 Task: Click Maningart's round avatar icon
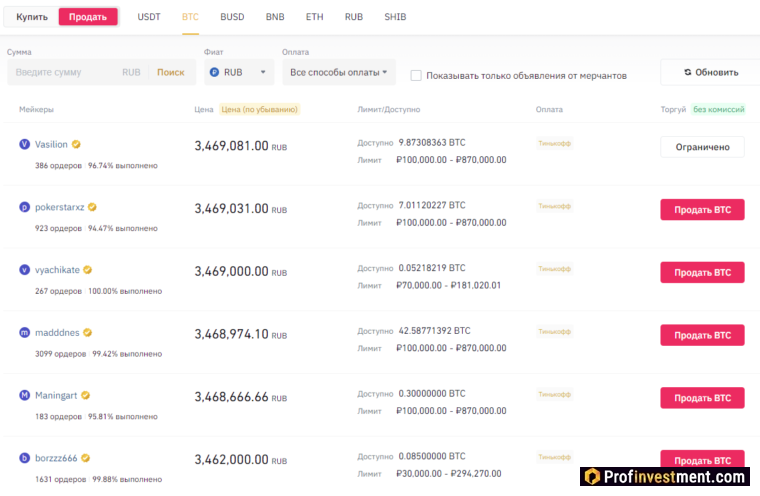[x=24, y=395]
